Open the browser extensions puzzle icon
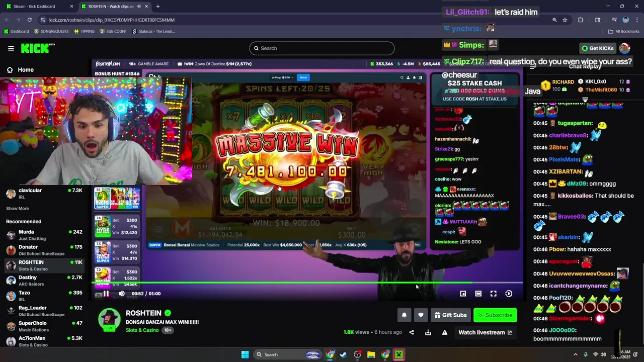The image size is (644, 362). coord(581,20)
